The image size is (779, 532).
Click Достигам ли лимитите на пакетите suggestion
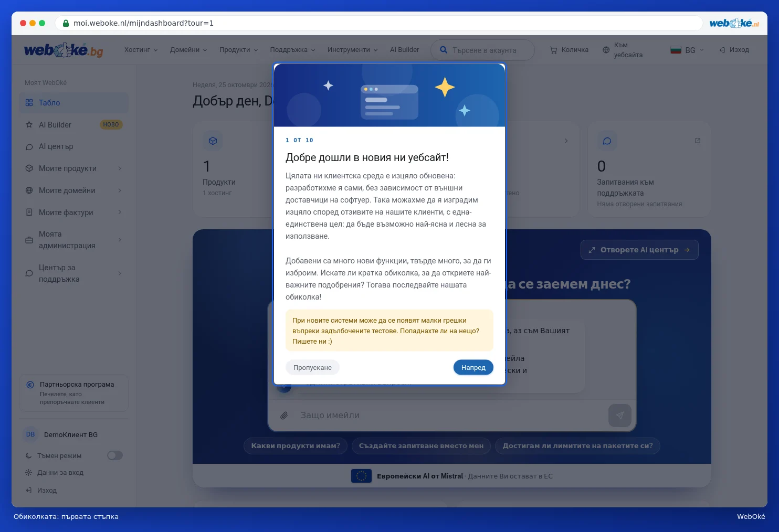(577, 446)
